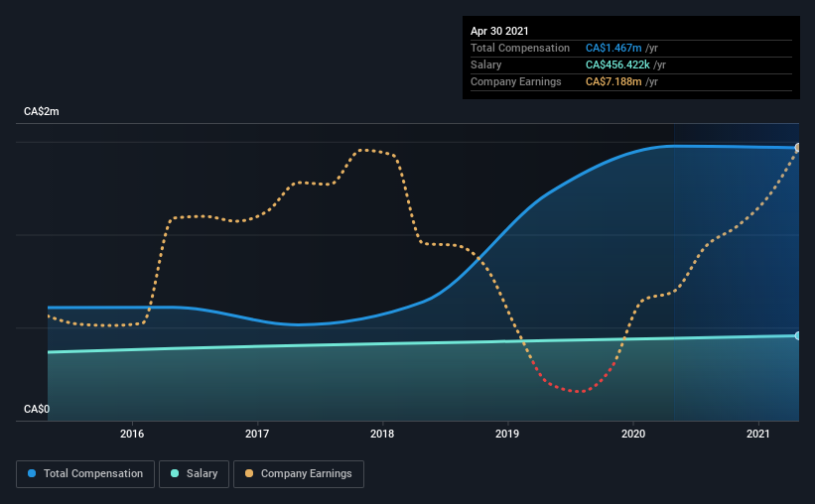
Task: Click the Company Earnings tooltip row label
Action: point(515,81)
